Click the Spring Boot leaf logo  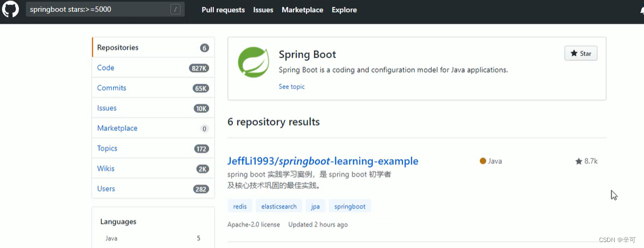click(x=253, y=62)
